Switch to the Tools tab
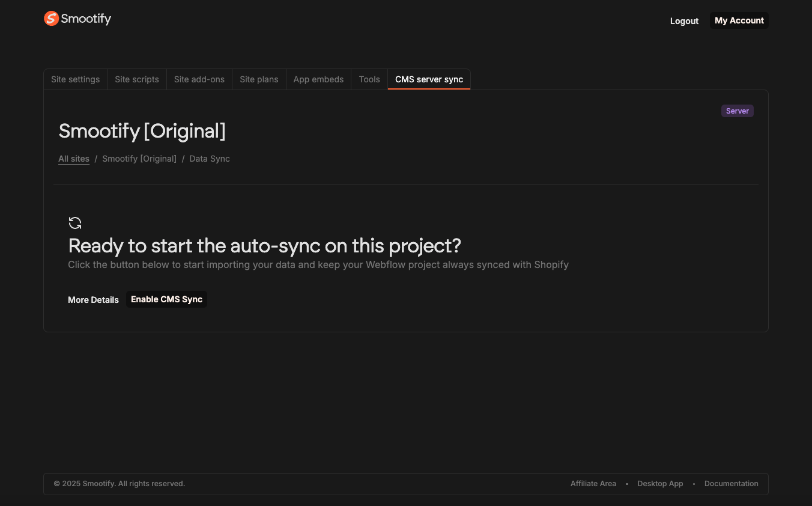 pyautogui.click(x=369, y=79)
